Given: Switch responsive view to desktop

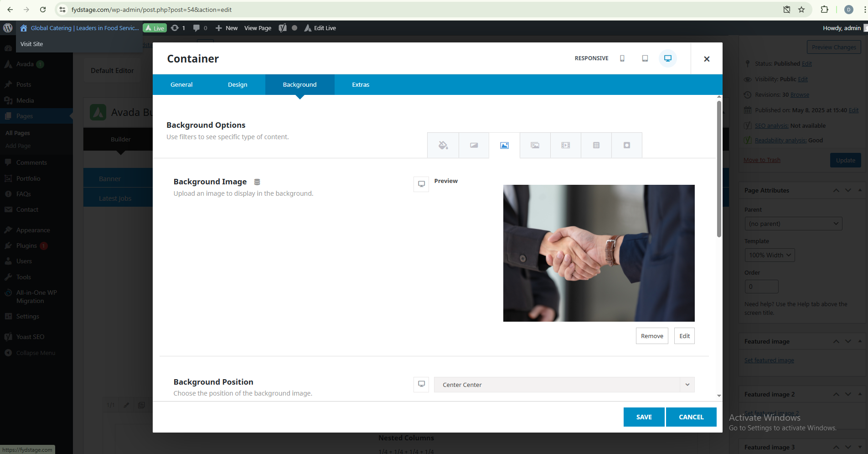Looking at the screenshot, I should [x=667, y=58].
